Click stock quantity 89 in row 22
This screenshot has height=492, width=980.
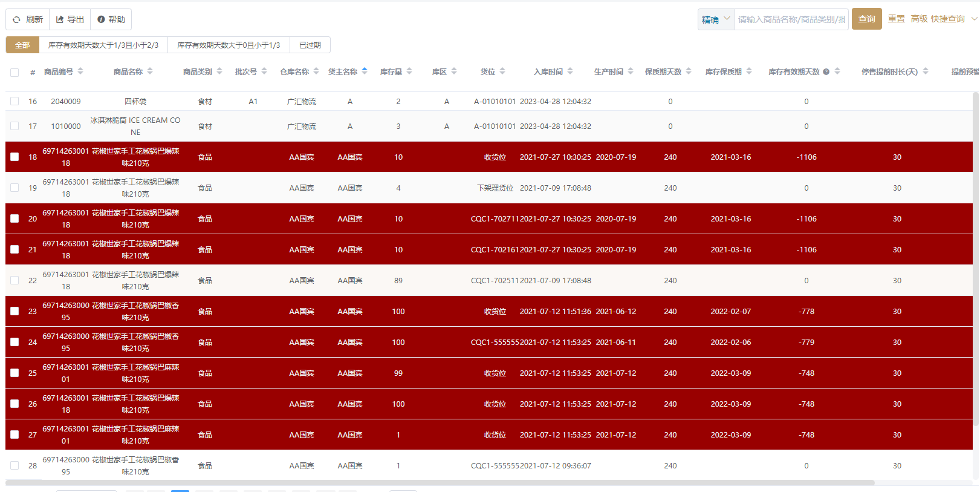tap(398, 280)
